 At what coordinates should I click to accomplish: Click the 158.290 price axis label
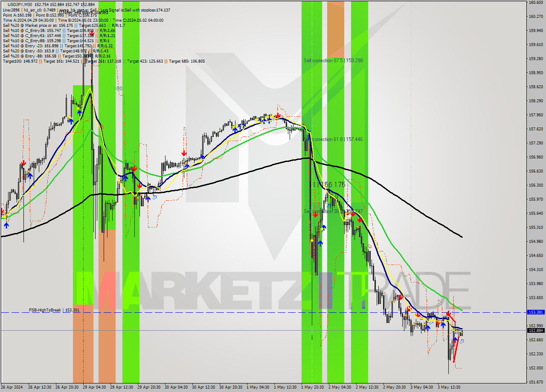[536, 101]
